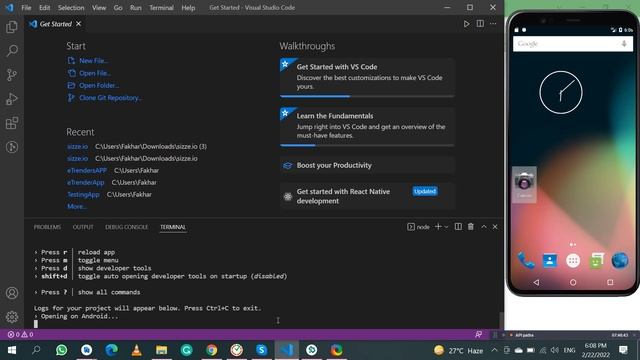Image resolution: width=640 pixels, height=360 pixels.
Task: Kill terminal with trash icon
Action: coord(471,227)
